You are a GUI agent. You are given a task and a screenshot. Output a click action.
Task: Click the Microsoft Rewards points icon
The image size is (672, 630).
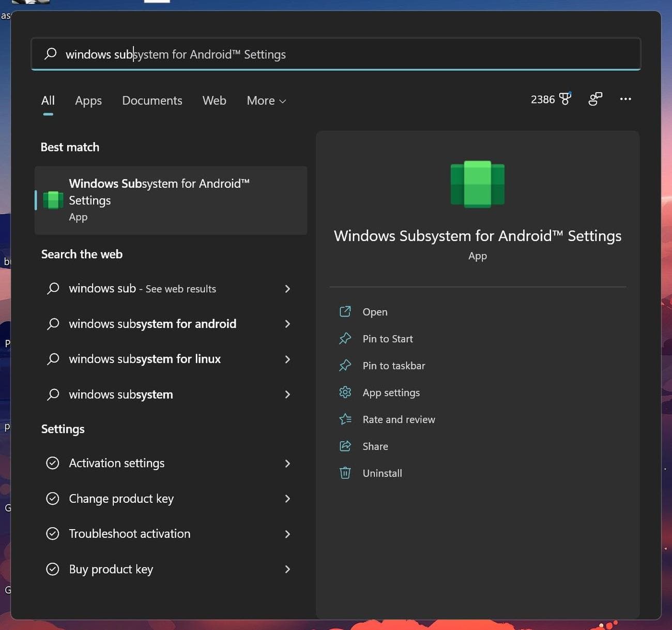564,98
